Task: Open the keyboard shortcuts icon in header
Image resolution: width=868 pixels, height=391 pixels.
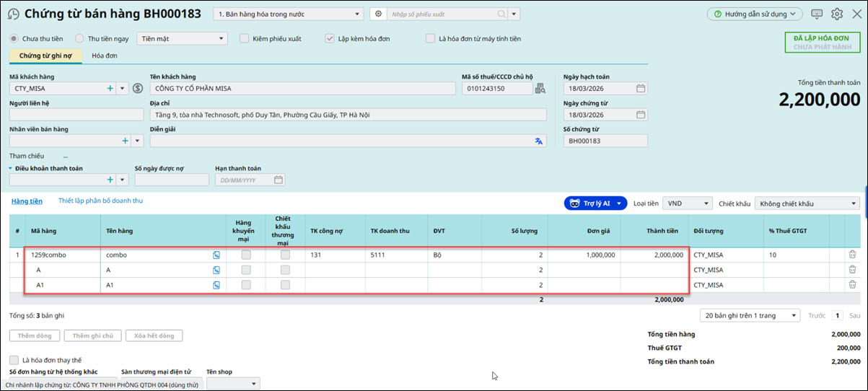Action: [x=817, y=14]
